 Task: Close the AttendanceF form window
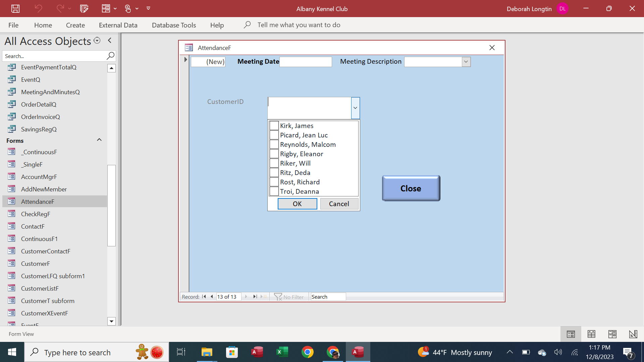[492, 48]
